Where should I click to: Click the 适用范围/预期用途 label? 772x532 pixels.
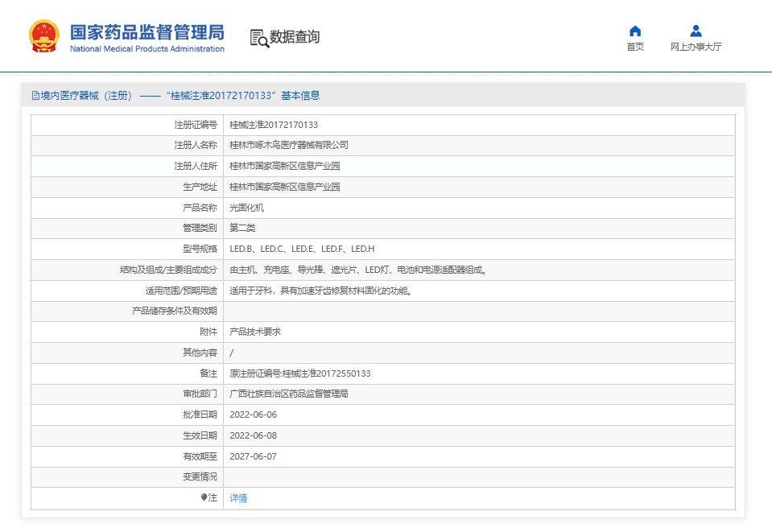tap(181, 291)
